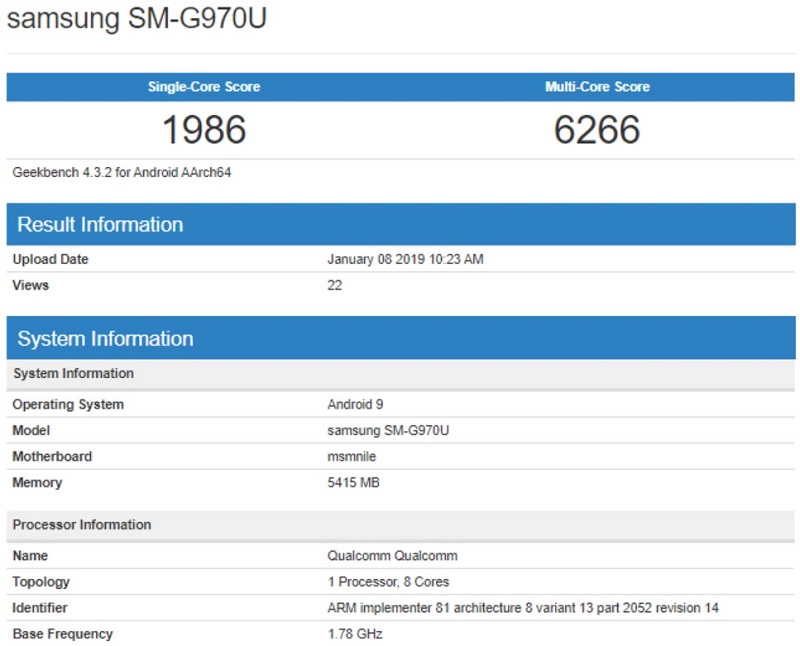This screenshot has width=800, height=646.
Task: Select the Upload Date label
Action: point(51,259)
